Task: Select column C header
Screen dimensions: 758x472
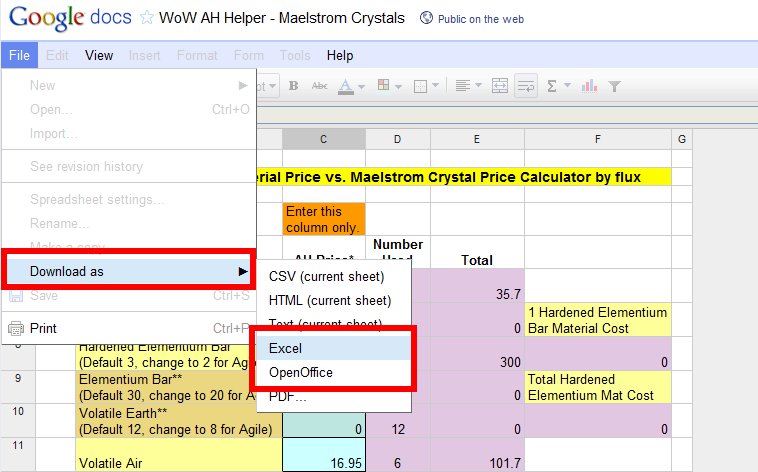Action: click(x=323, y=139)
